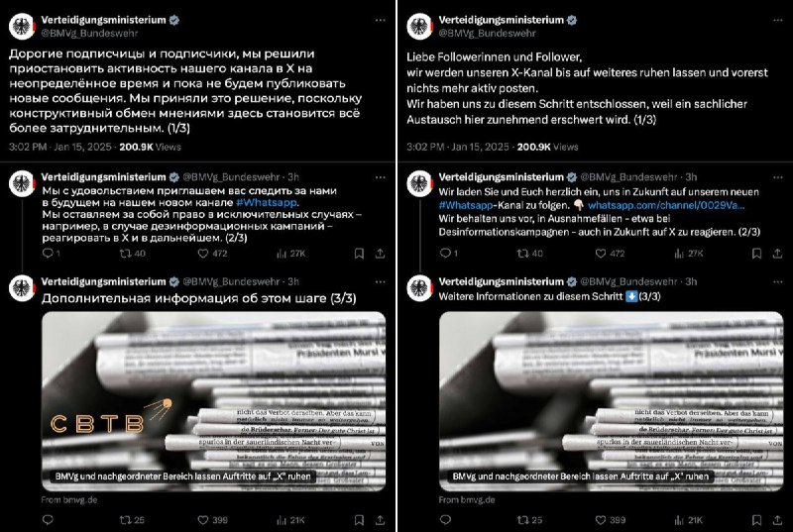Open more options on Russian 3/3 tweet
The height and width of the screenshot is (532, 793).
tap(381, 282)
